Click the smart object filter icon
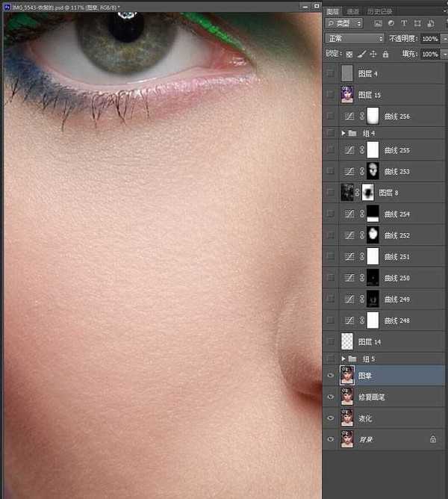The height and width of the screenshot is (499, 448). 431,24
